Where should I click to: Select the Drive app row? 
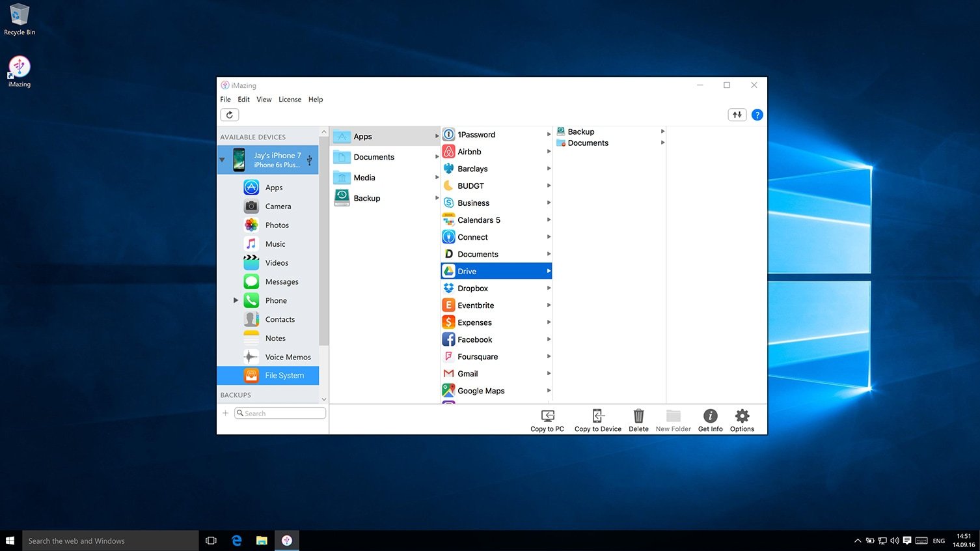[497, 271]
